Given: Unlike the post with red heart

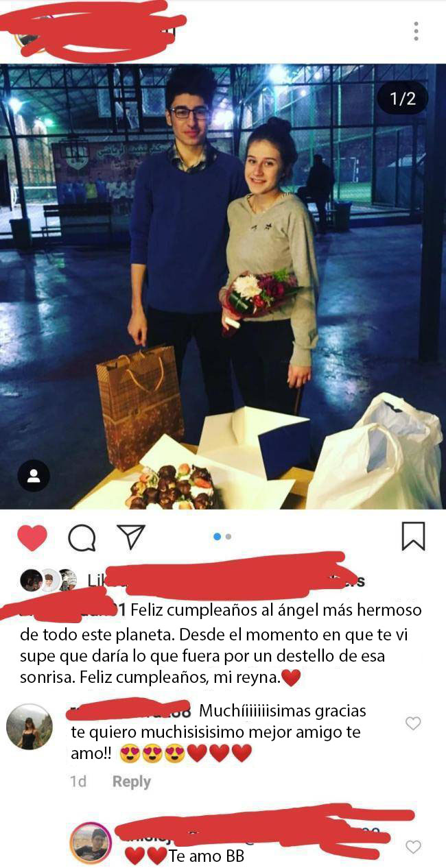Looking at the screenshot, I should pos(32,538).
